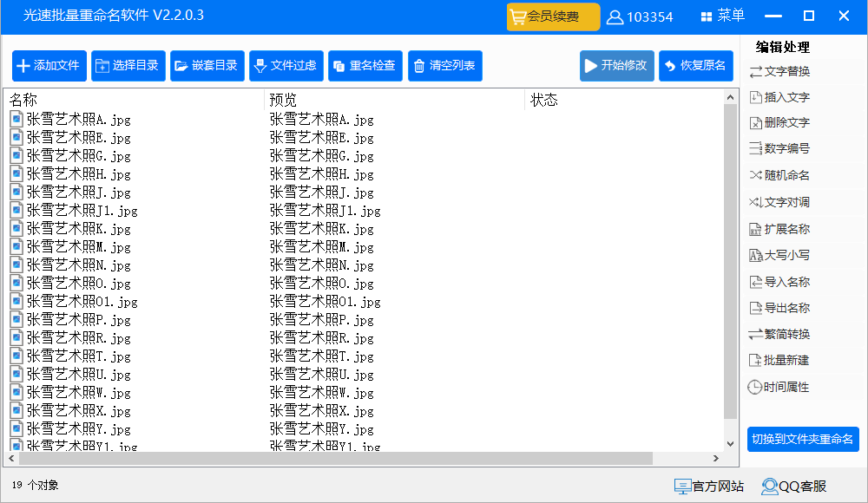The width and height of the screenshot is (868, 503).
Task: Select file 张雪艺术照W.jpg in 名称 column
Action: coord(79,394)
